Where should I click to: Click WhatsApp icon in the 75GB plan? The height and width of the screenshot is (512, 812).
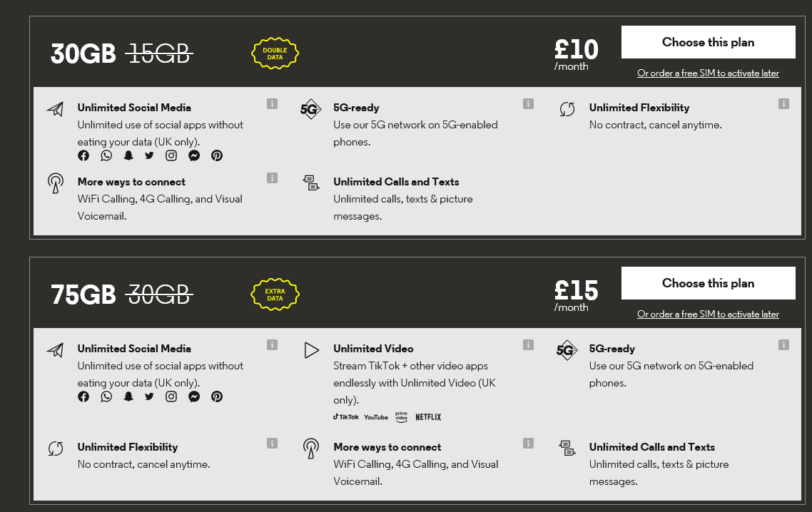tap(106, 396)
